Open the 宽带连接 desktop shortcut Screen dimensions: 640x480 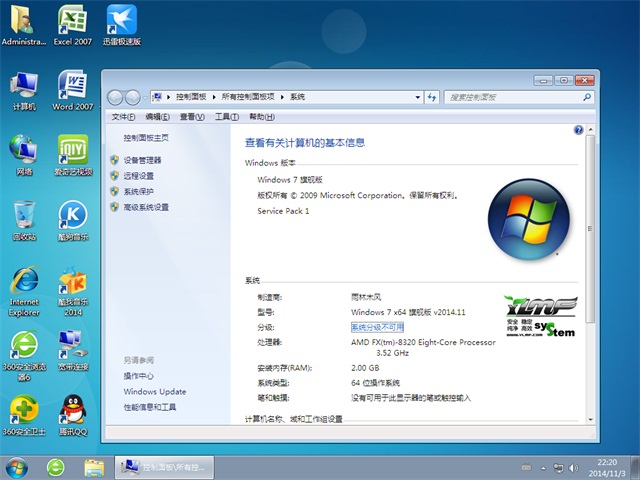73,351
